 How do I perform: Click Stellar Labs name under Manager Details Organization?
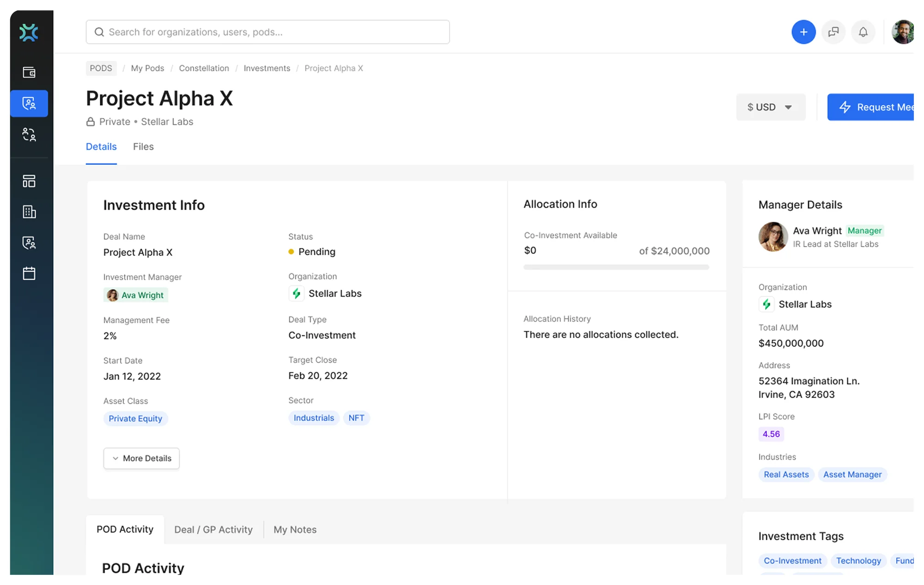pos(805,304)
